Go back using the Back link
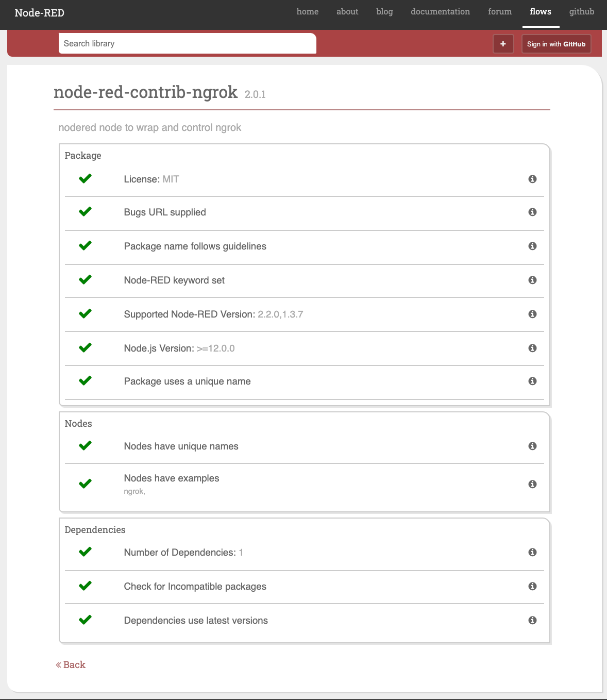The width and height of the screenshot is (607, 700). pyautogui.click(x=71, y=664)
